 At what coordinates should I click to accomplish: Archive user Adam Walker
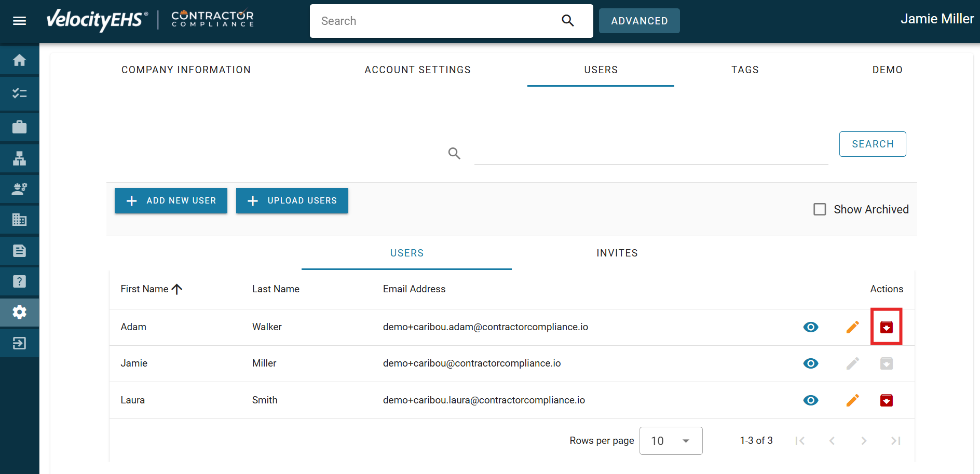886,327
